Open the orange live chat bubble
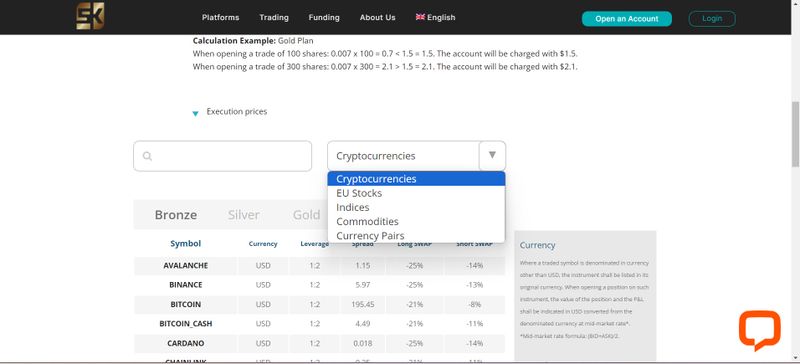Screen dimensions: 800x364 (760, 330)
